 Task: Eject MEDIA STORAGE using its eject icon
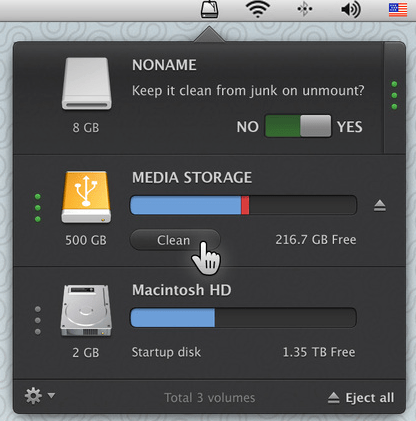coord(380,206)
